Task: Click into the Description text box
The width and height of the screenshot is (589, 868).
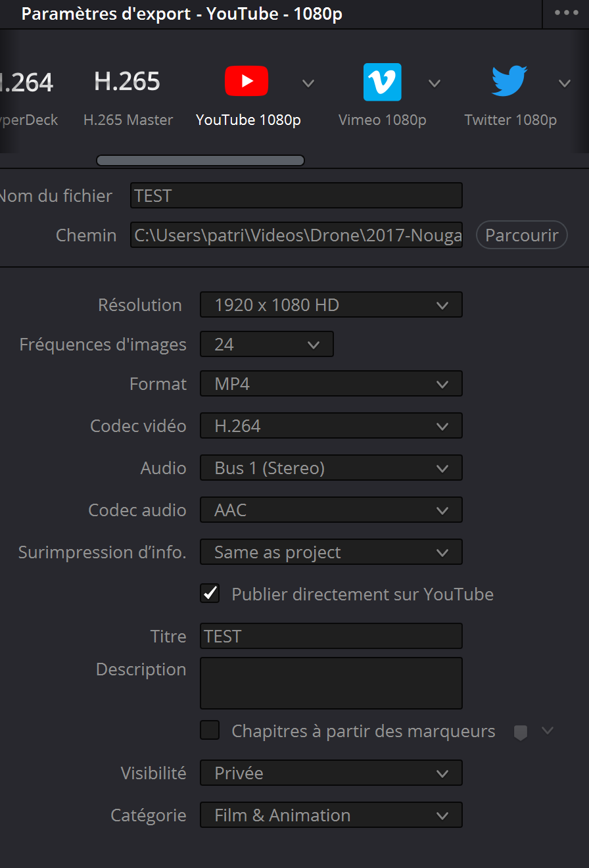Action: [331, 683]
